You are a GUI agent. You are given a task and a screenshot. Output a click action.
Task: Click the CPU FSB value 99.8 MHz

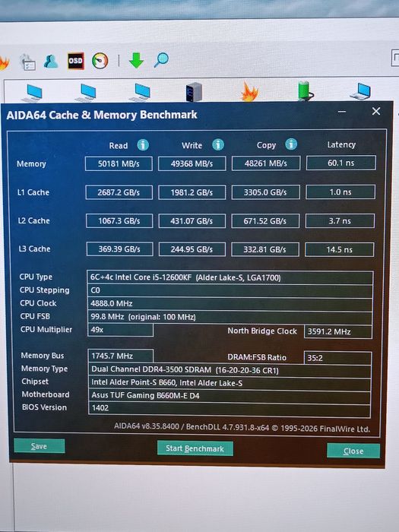(230, 317)
